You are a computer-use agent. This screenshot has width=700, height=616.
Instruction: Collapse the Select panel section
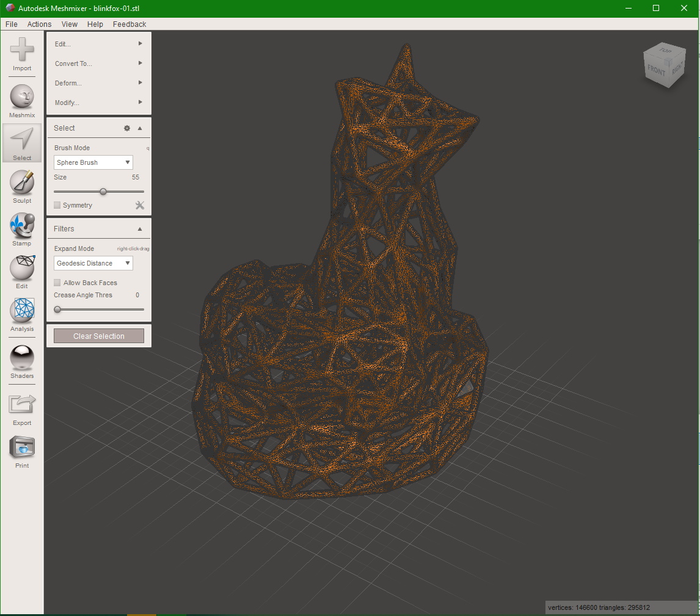[140, 128]
